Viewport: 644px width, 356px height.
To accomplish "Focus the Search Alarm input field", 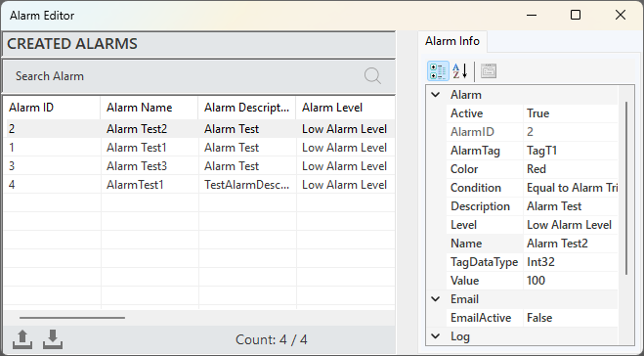I will 185,76.
